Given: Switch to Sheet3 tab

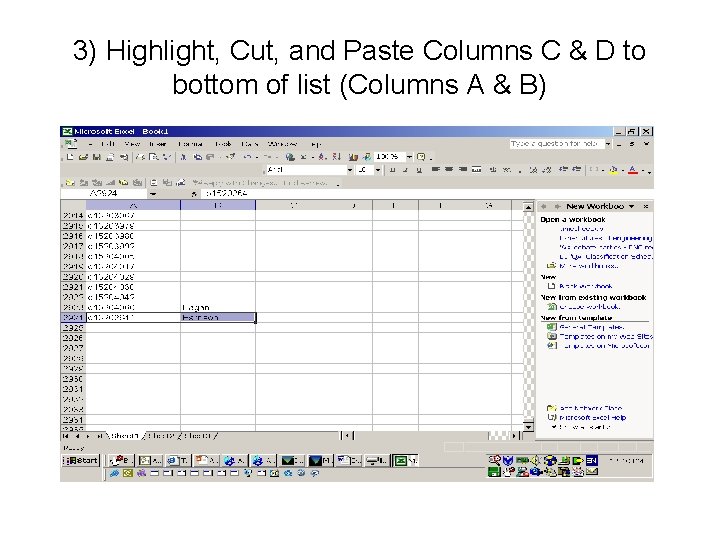Looking at the screenshot, I should coord(198,436).
